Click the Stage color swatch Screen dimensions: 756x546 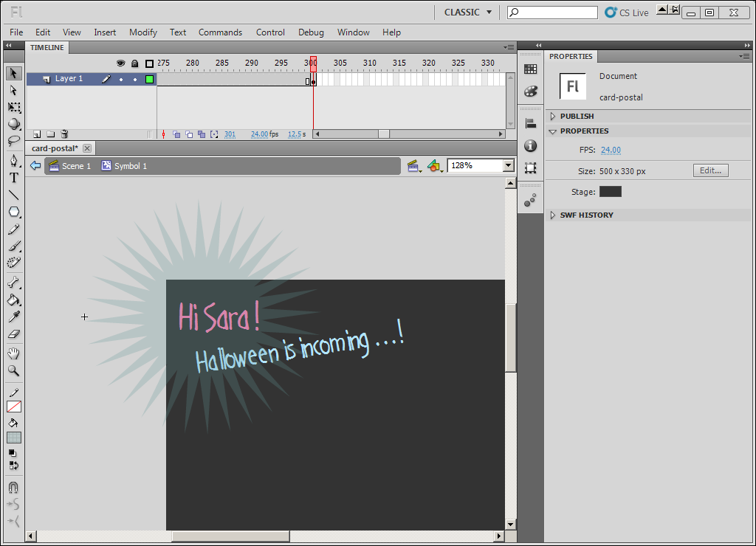611,192
